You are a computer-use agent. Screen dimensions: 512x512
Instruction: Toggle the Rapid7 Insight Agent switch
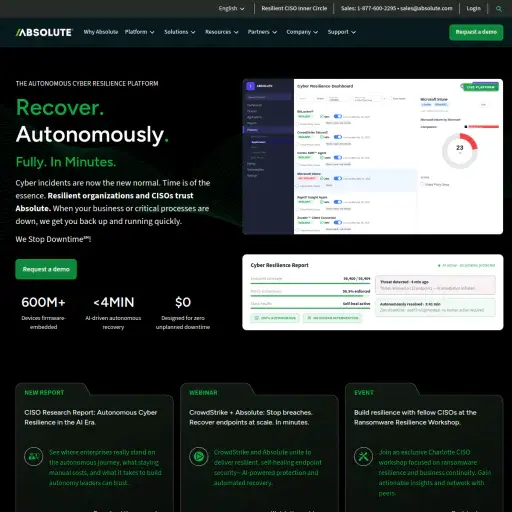(x=338, y=202)
